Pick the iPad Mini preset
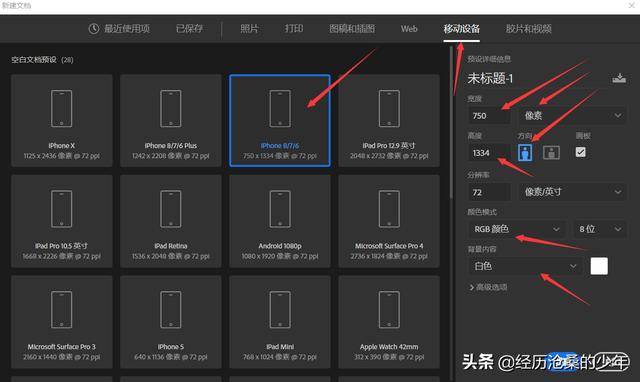 [280, 322]
